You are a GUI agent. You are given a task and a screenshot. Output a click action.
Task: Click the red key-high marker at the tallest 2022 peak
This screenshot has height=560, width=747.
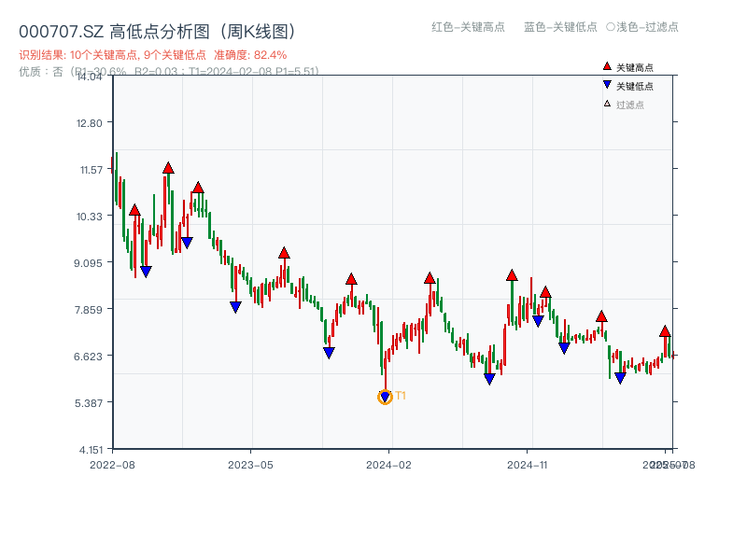click(168, 169)
